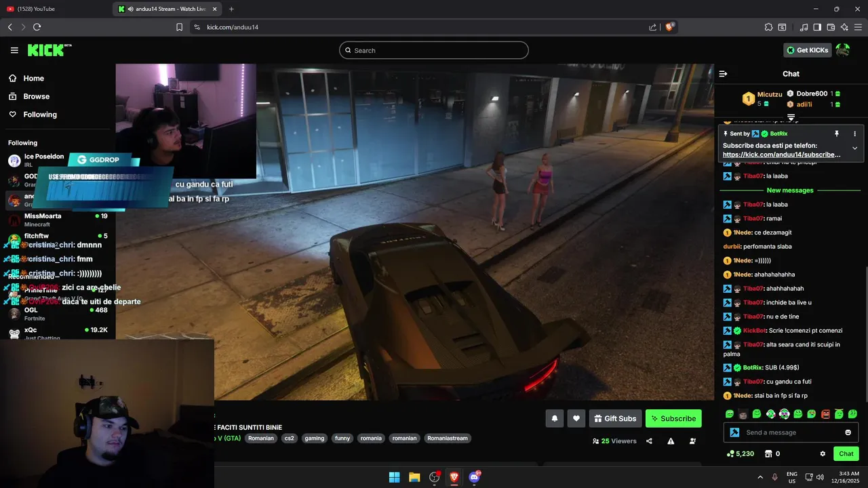View the 5,230 channel points balance
This screenshot has width=868, height=488.
[740, 454]
